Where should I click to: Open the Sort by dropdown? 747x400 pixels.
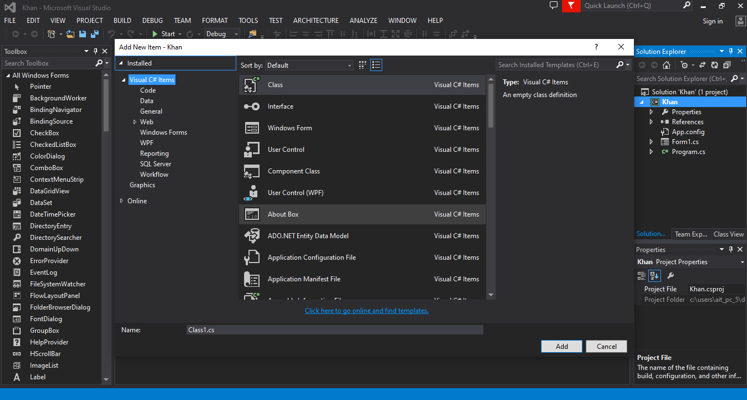pos(309,65)
